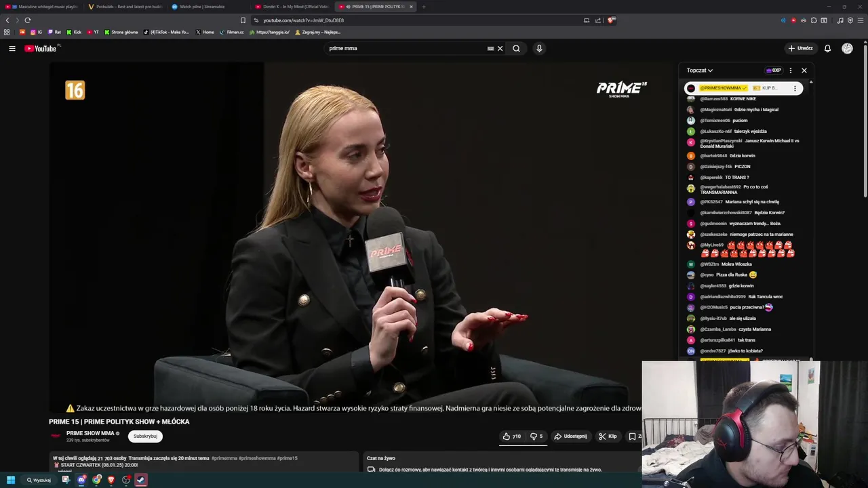Screen dimensions: 868x488
Task: Share the page via address bar share icon
Action: [598, 20]
